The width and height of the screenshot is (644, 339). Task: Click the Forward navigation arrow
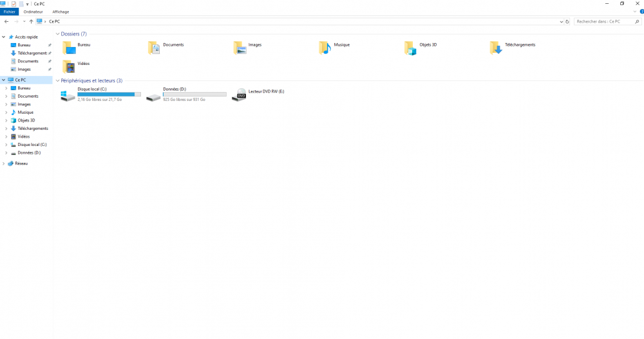coord(17,21)
